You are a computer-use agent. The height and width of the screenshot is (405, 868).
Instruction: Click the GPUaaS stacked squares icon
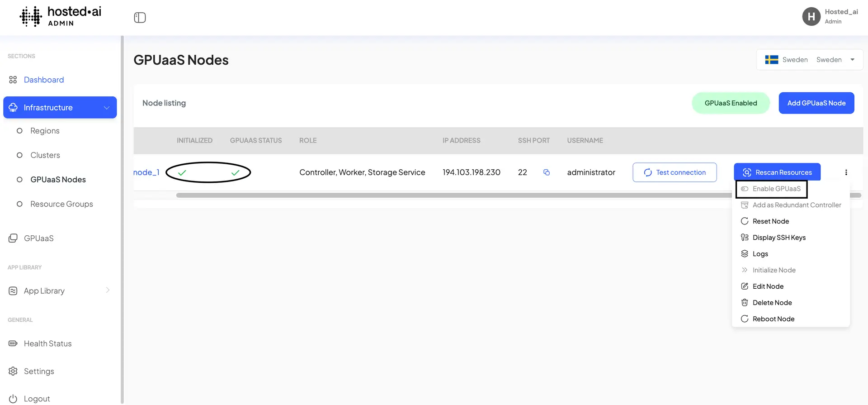coord(13,238)
